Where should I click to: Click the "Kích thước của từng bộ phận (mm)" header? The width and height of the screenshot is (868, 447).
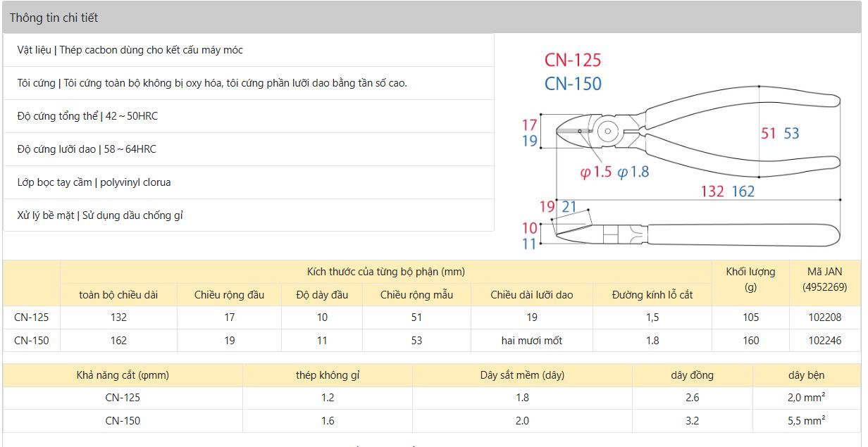coord(386,272)
